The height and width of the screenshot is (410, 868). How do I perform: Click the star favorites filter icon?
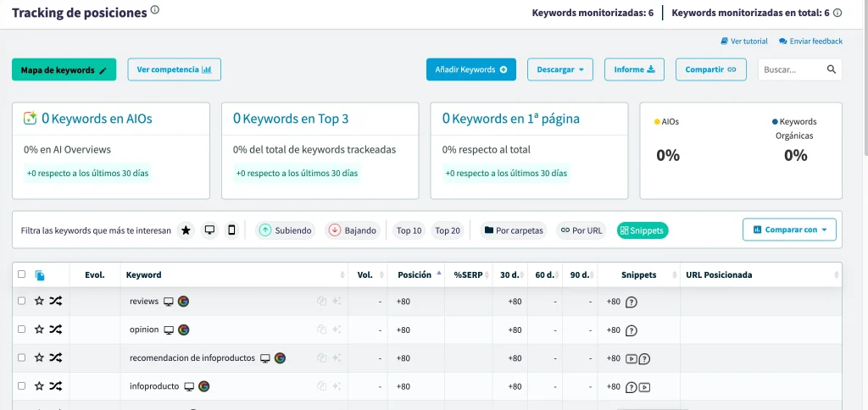click(x=186, y=230)
